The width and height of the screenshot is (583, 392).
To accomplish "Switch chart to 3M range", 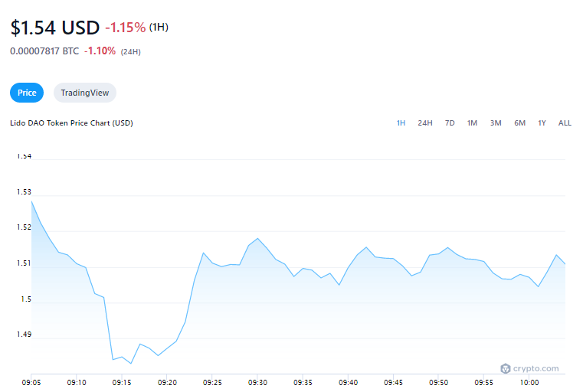I will pyautogui.click(x=496, y=123).
